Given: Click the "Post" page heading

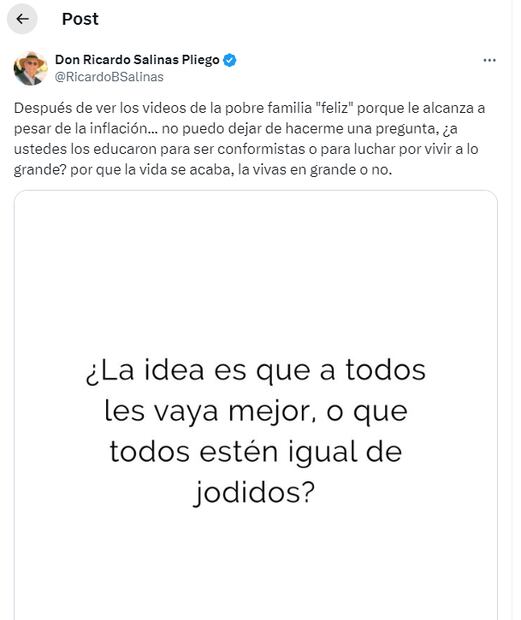Looking at the screenshot, I should (x=80, y=19).
